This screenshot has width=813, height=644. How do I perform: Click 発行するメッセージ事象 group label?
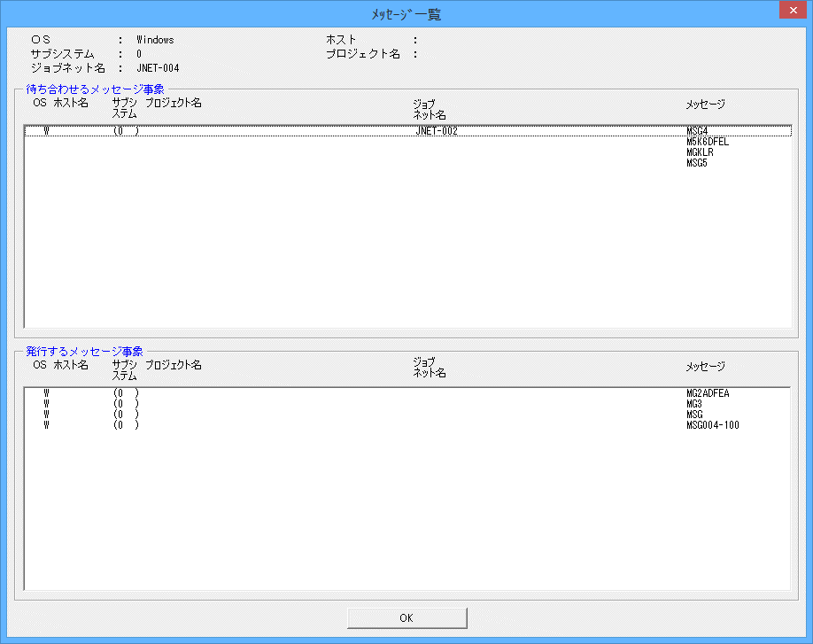click(84, 352)
